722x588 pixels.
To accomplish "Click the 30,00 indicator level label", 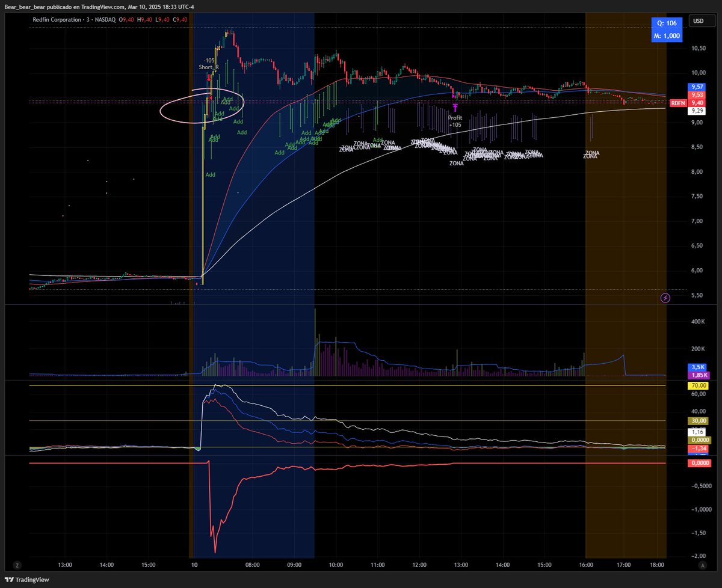I will 698,421.
